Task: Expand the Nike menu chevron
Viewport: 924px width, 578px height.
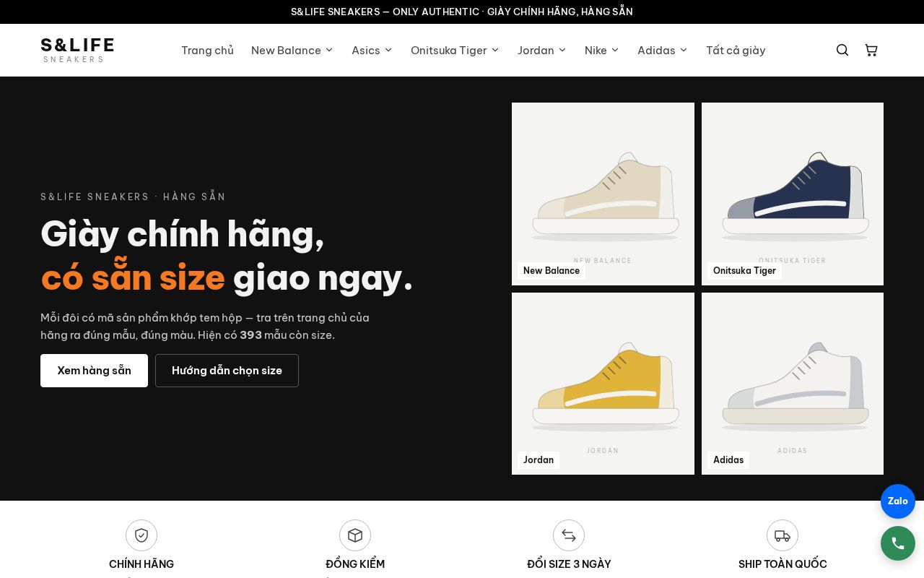Action: 615,50
